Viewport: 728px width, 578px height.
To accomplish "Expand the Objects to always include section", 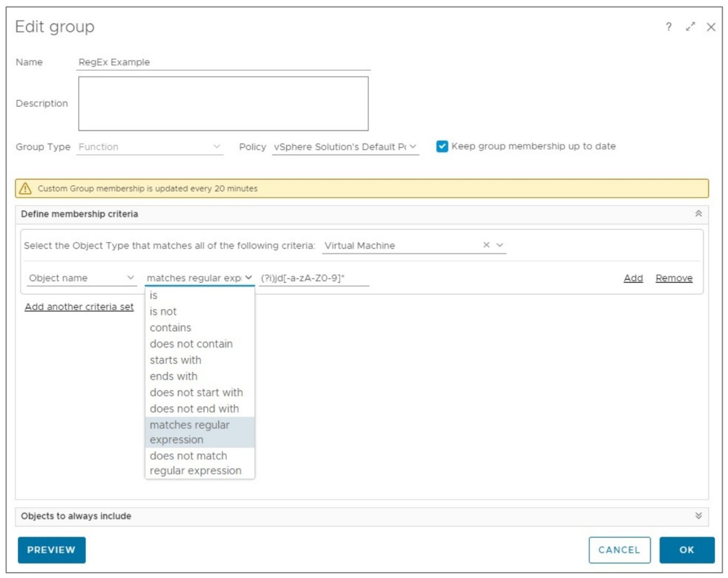I will click(698, 516).
